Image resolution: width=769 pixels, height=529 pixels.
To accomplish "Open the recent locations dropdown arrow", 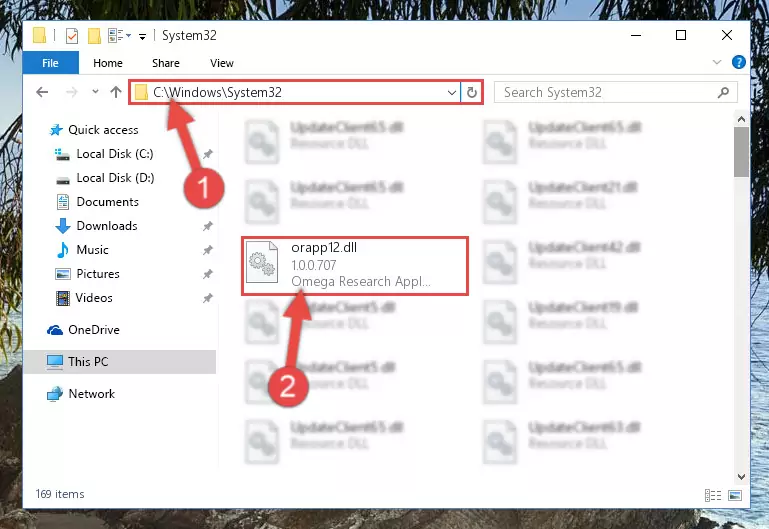I will coord(95,92).
